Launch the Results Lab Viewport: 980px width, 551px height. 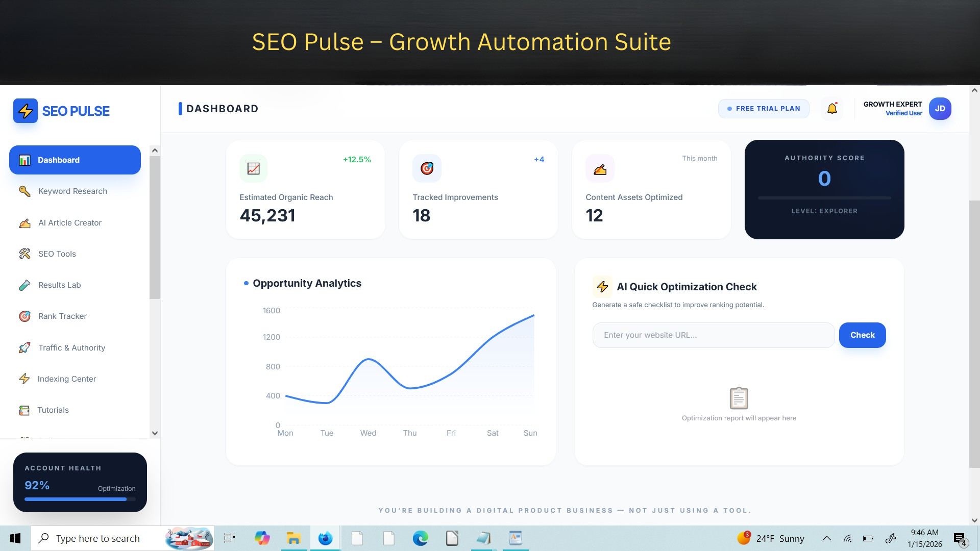pos(59,285)
